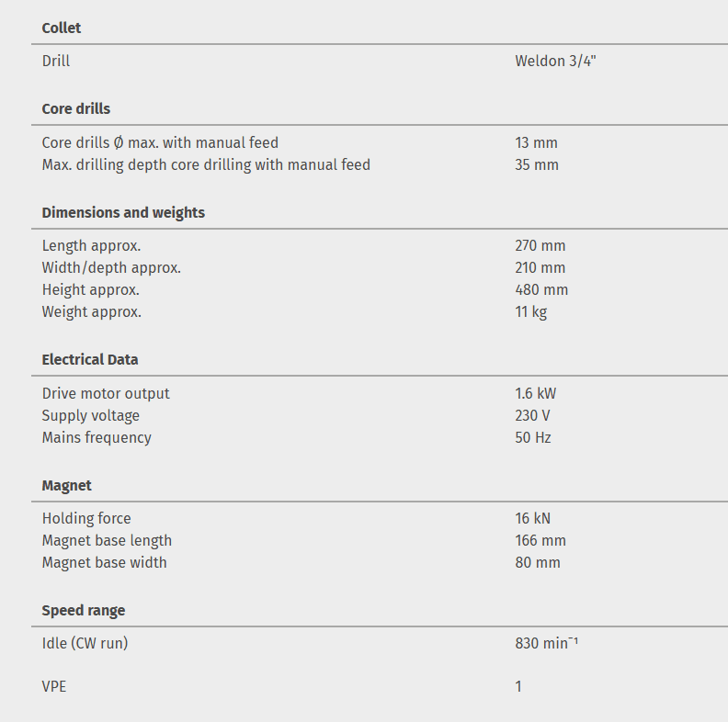Screen dimensions: 728x722
Task: Select the 1.6 kW motor output value
Action: coord(536,393)
